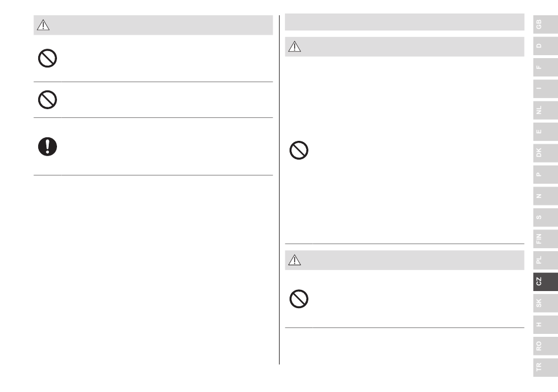
Task: Open the FIN language tab
Action: tap(546, 239)
